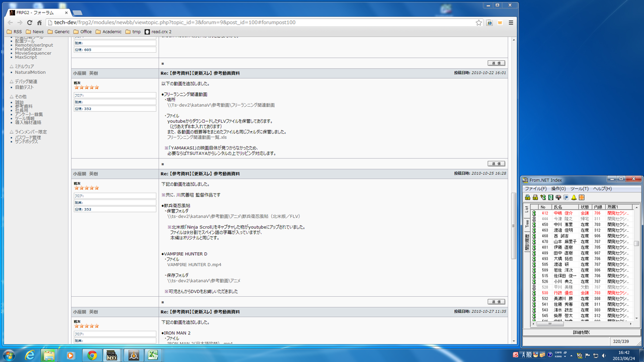Open the 自動テスト forum link
This screenshot has height=362, width=644.
[23, 87]
